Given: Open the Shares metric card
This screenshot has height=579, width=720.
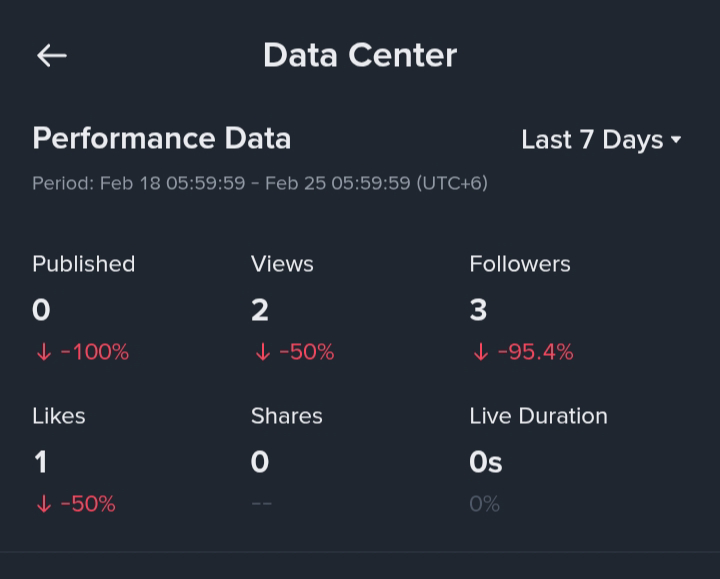Looking at the screenshot, I should click(x=286, y=460).
